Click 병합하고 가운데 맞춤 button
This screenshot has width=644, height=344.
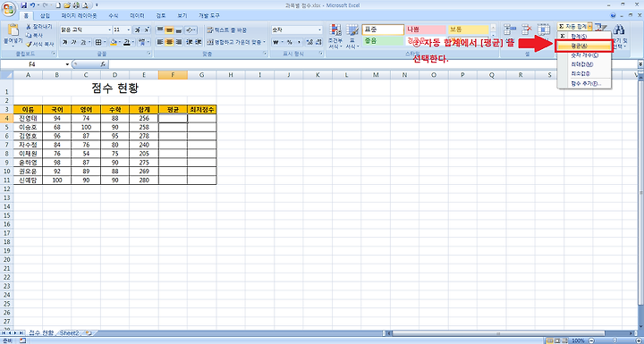[x=234, y=42]
